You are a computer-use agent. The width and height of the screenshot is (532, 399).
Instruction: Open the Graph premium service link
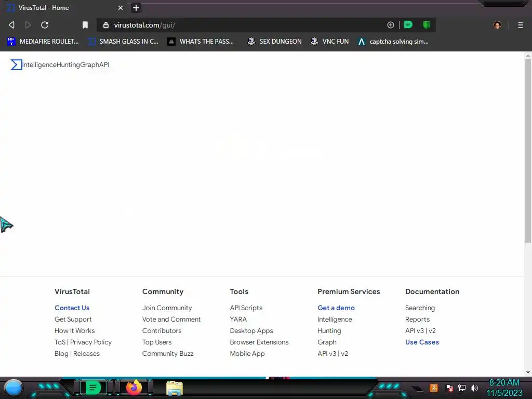(327, 342)
